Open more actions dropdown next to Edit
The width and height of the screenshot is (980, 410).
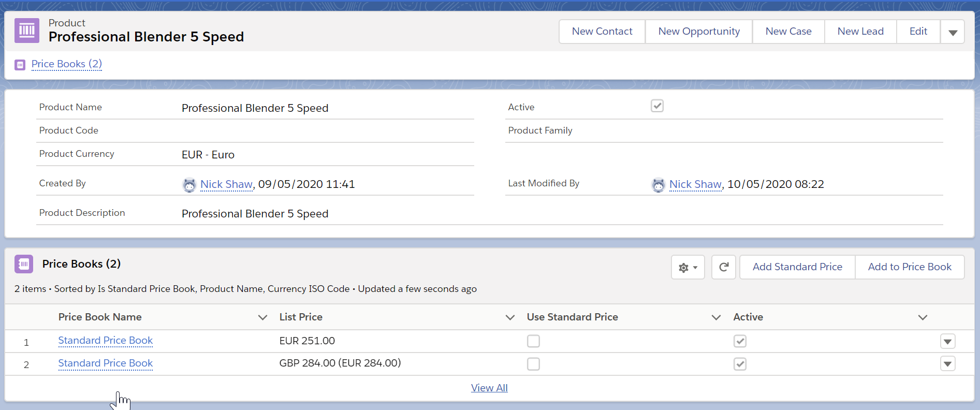[952, 32]
